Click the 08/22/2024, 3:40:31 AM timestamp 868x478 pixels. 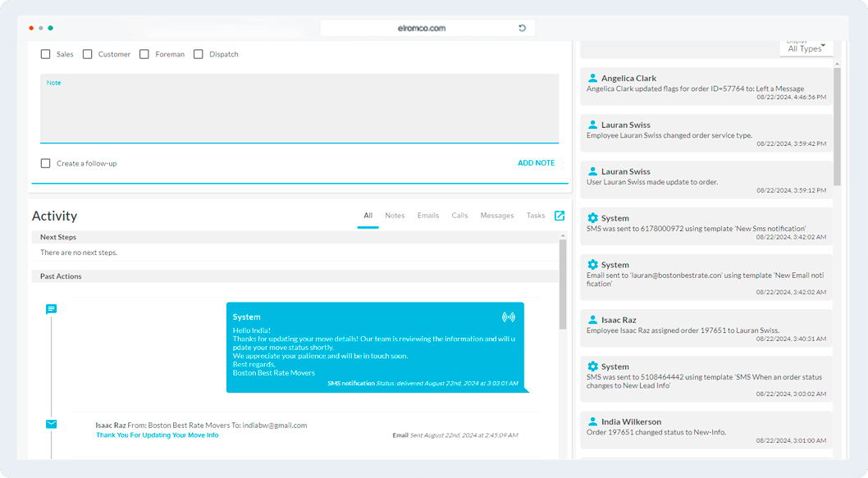click(x=791, y=339)
